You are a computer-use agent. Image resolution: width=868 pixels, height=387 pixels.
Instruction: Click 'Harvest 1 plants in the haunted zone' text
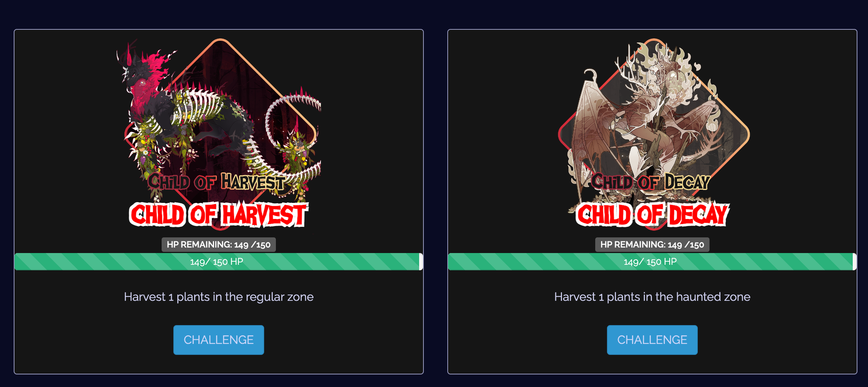(652, 297)
